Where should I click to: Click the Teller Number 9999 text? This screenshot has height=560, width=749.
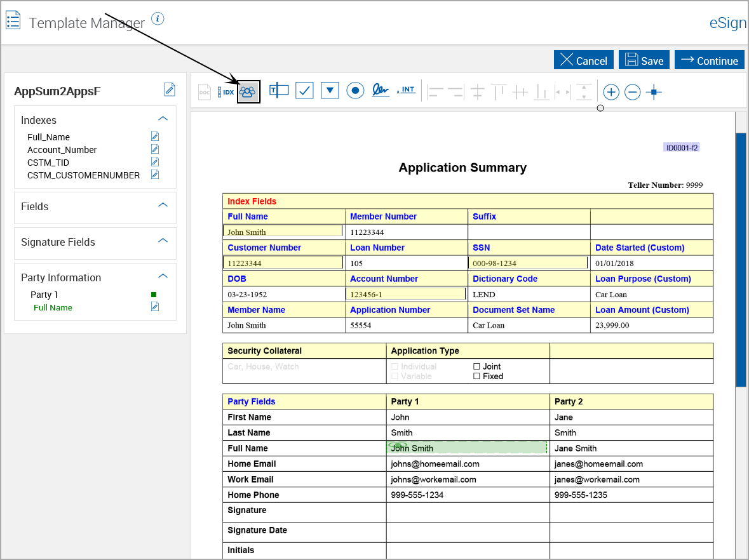[665, 185]
